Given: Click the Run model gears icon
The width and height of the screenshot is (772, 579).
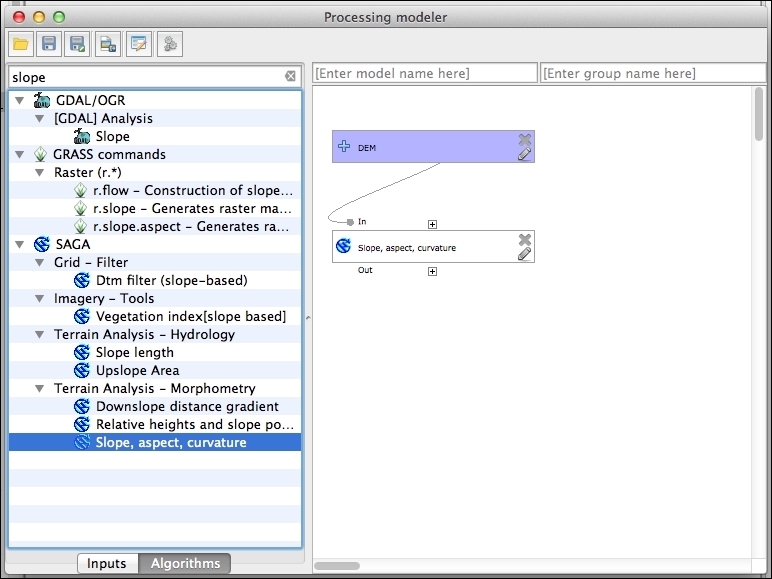Looking at the screenshot, I should (169, 43).
